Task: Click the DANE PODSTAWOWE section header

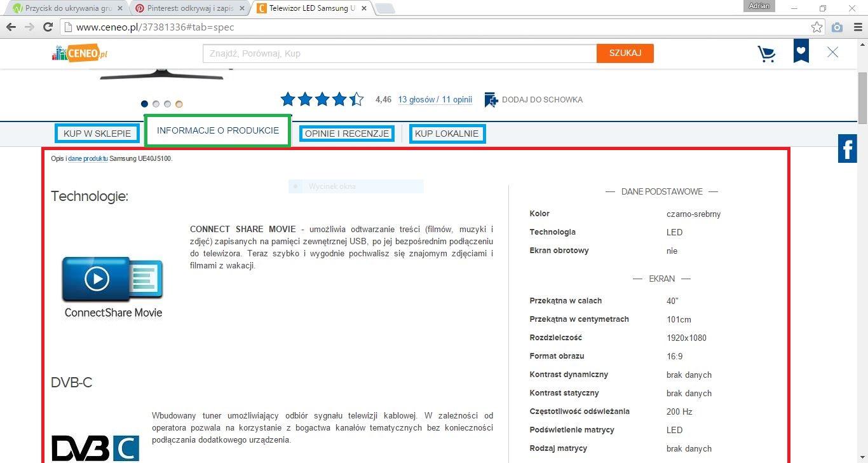Action: [661, 191]
